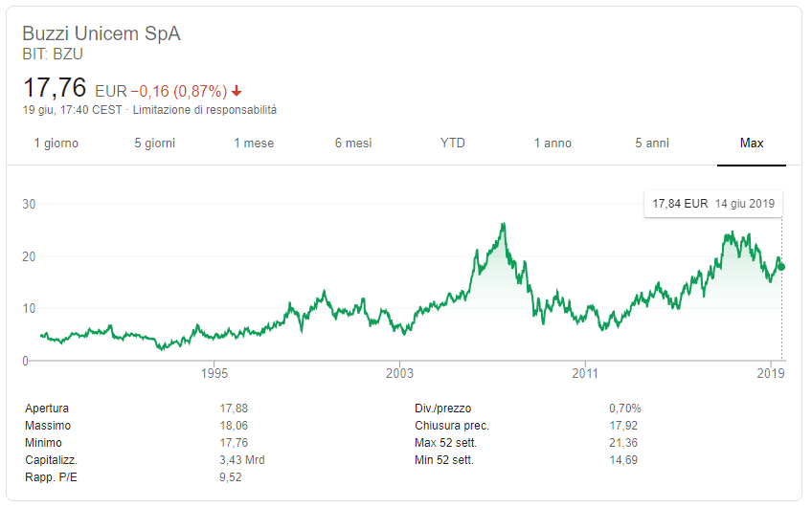The height and width of the screenshot is (508, 812).
Task: Switch to the 5 giorni range
Action: pos(155,144)
